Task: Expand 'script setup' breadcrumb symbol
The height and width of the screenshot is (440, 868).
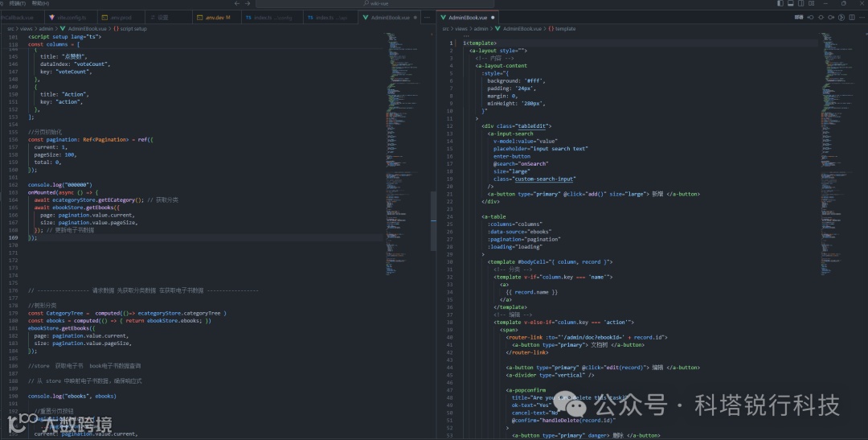Action: tap(133, 28)
